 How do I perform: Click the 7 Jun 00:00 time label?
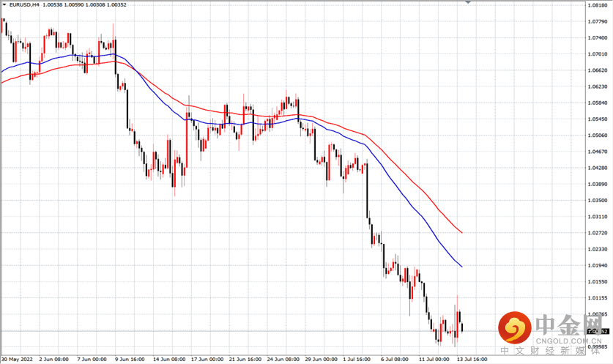[92, 359]
